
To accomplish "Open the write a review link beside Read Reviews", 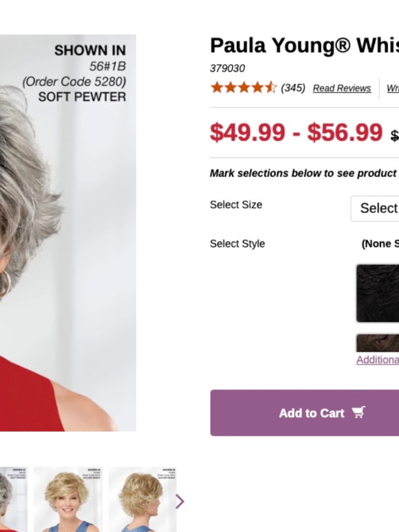I will click(393, 88).
